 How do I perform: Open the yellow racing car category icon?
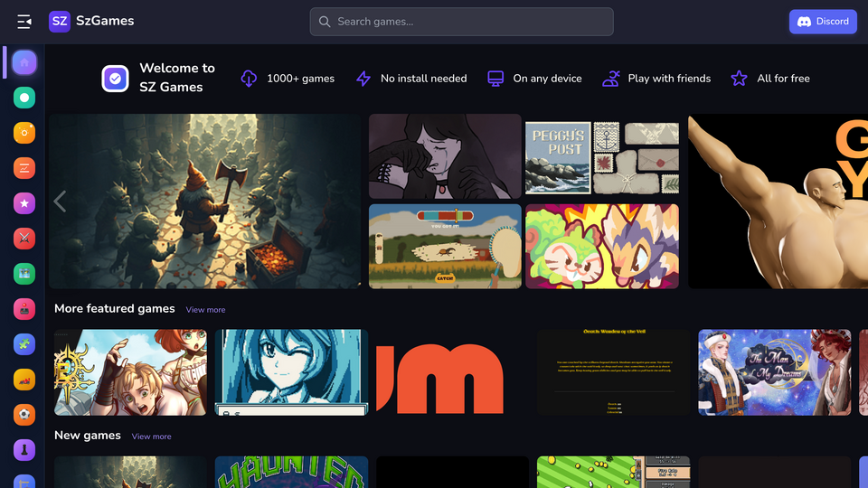[24, 380]
